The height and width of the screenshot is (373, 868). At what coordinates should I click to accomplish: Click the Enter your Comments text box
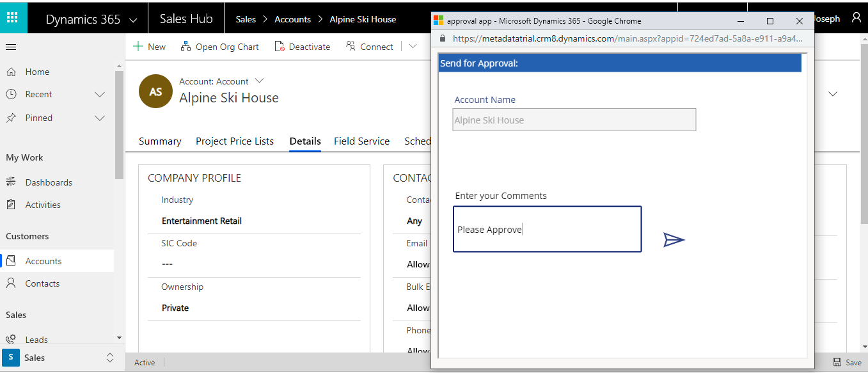[x=547, y=229]
